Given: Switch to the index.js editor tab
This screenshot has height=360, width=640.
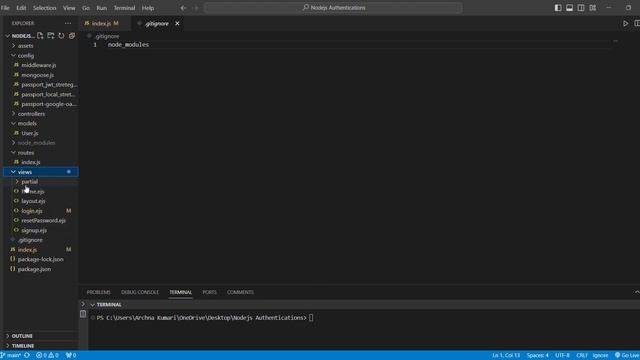Looking at the screenshot, I should pos(101,24).
